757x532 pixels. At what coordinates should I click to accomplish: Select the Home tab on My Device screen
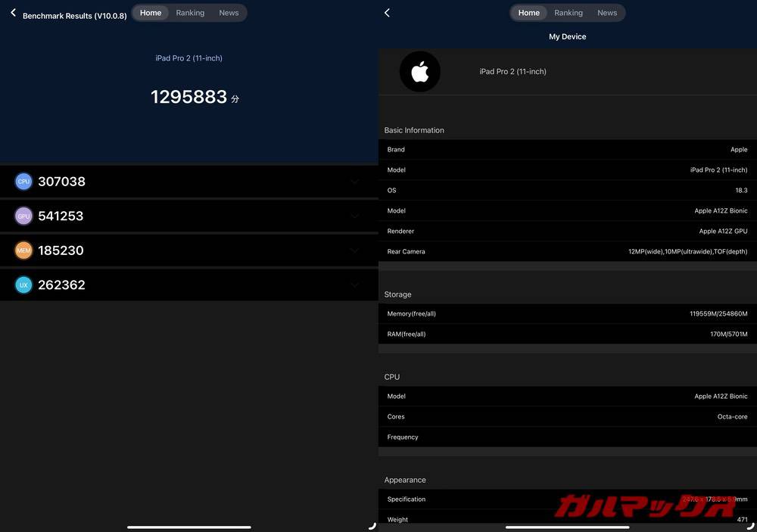(x=529, y=11)
